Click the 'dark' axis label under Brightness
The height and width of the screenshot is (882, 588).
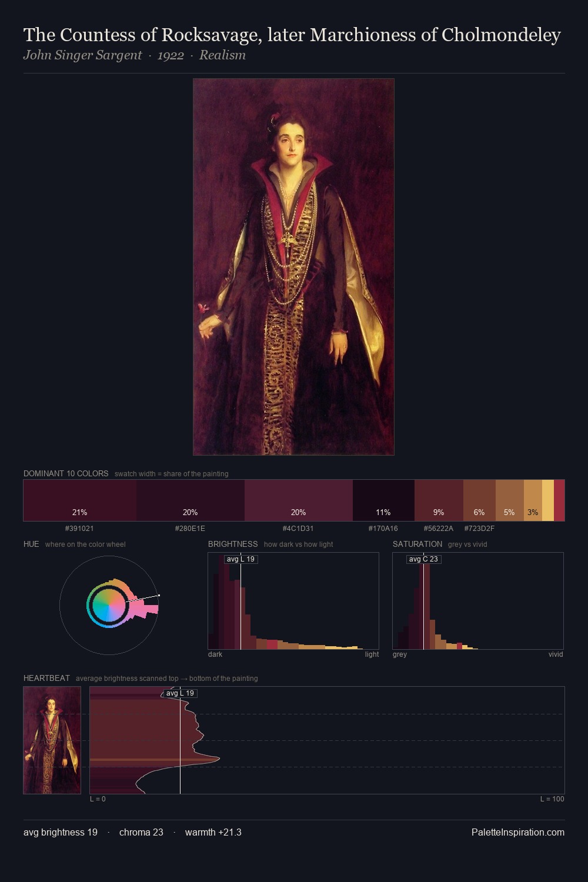pos(215,654)
